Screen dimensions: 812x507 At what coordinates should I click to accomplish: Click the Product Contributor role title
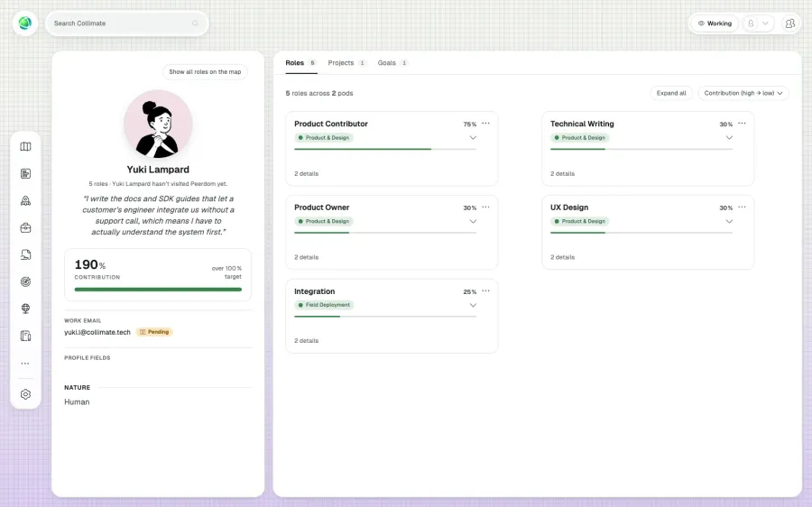click(x=331, y=124)
